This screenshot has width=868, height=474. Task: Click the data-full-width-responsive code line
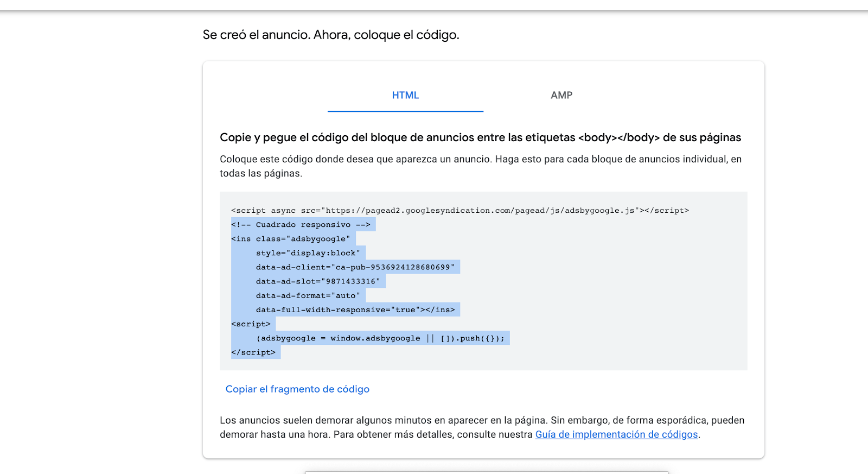(x=355, y=309)
